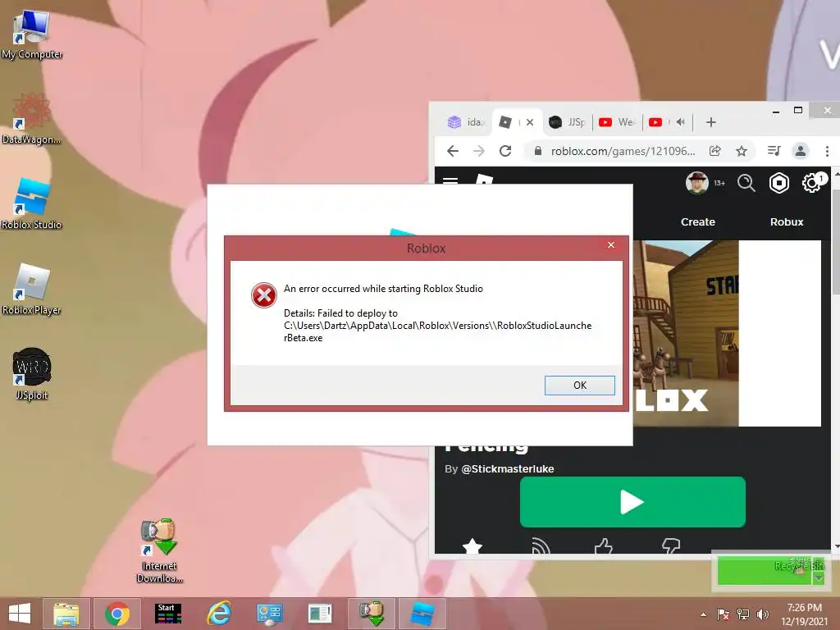The image size is (840, 630).
Task: Open the Chrome three-dot menu
Action: 827,151
